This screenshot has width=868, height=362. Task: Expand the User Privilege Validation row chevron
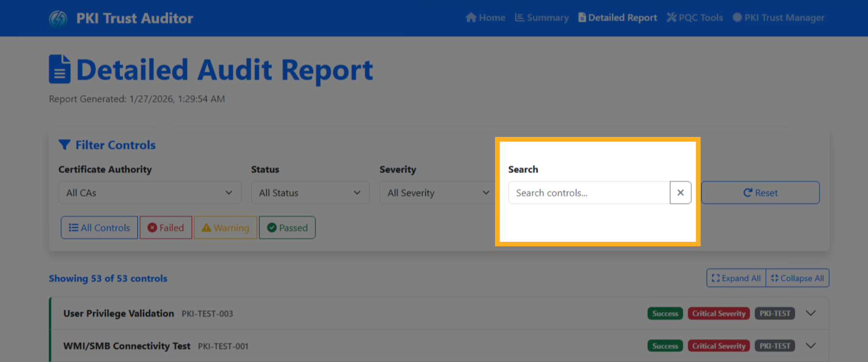[x=811, y=313]
